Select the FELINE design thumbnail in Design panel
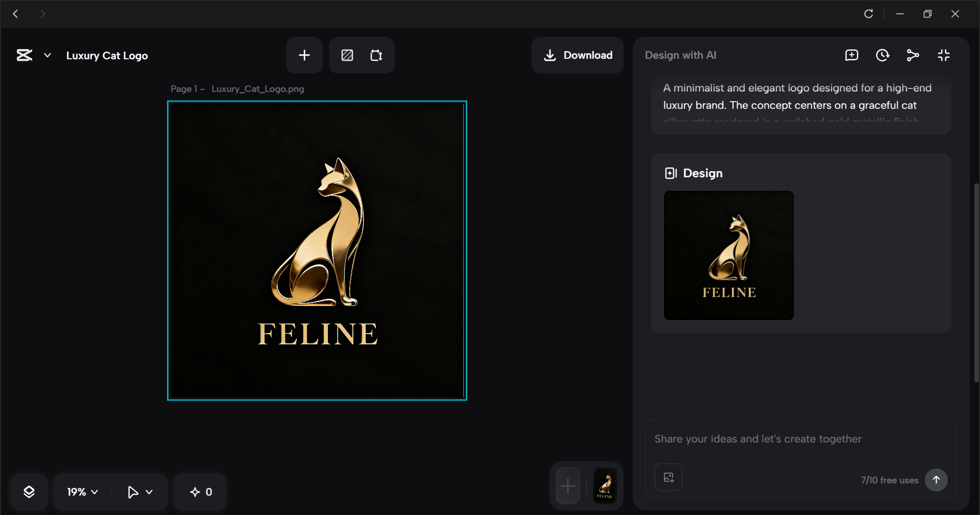 click(729, 255)
